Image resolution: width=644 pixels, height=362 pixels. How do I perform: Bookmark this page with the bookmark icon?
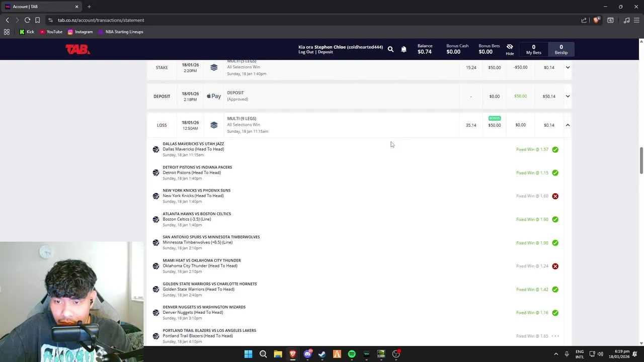point(37,20)
